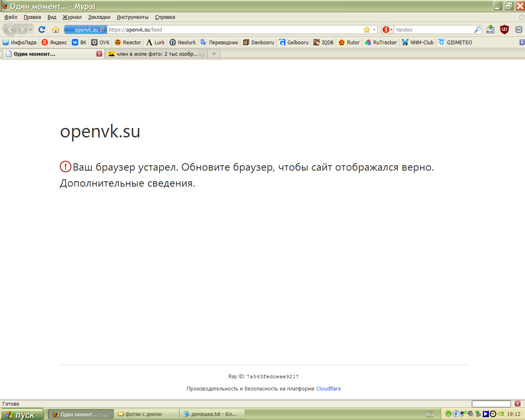Click the Back navigation arrow
This screenshot has height=420, width=525.
tap(10, 30)
